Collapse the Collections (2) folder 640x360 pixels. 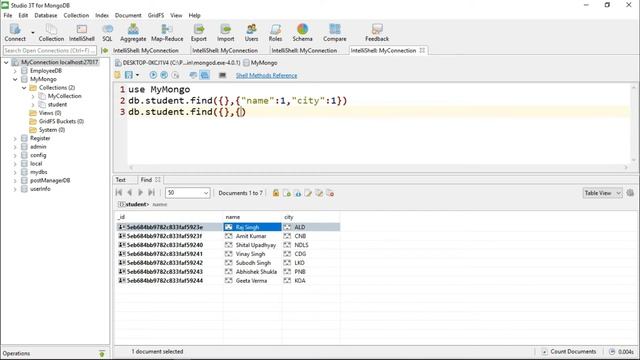click(x=24, y=88)
